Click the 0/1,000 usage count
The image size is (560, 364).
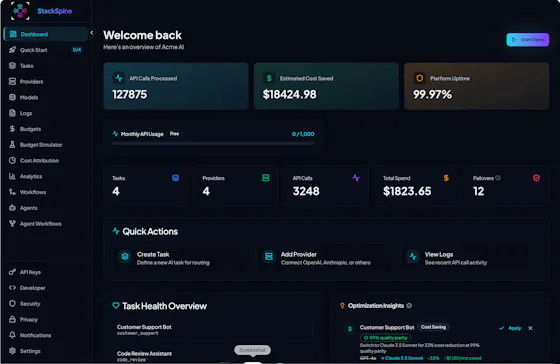pos(303,134)
